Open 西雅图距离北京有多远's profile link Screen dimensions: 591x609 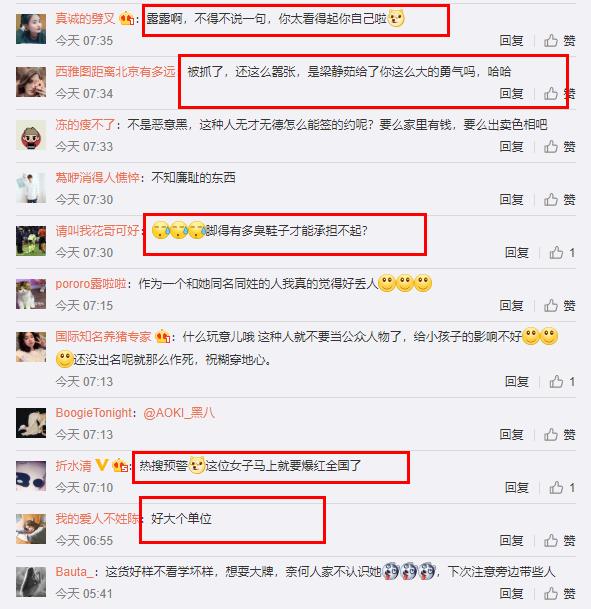[115, 71]
